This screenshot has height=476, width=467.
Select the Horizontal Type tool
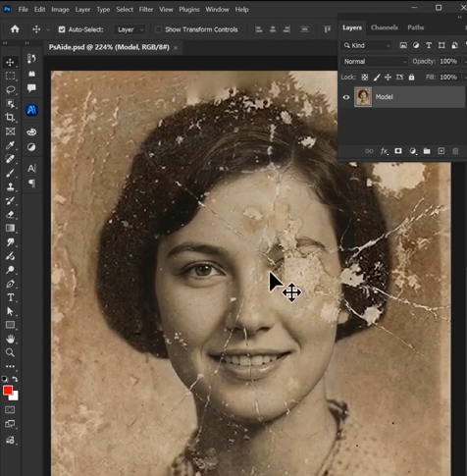[10, 297]
